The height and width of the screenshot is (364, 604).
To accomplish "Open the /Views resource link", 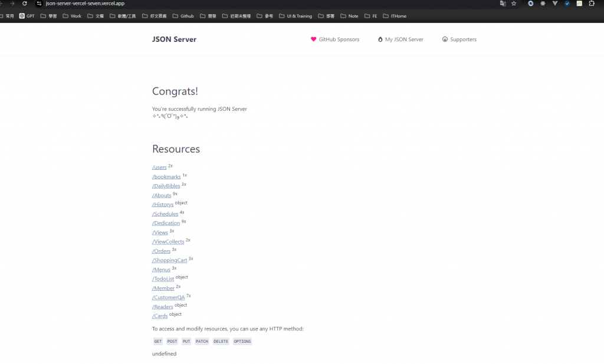I will pos(160,232).
